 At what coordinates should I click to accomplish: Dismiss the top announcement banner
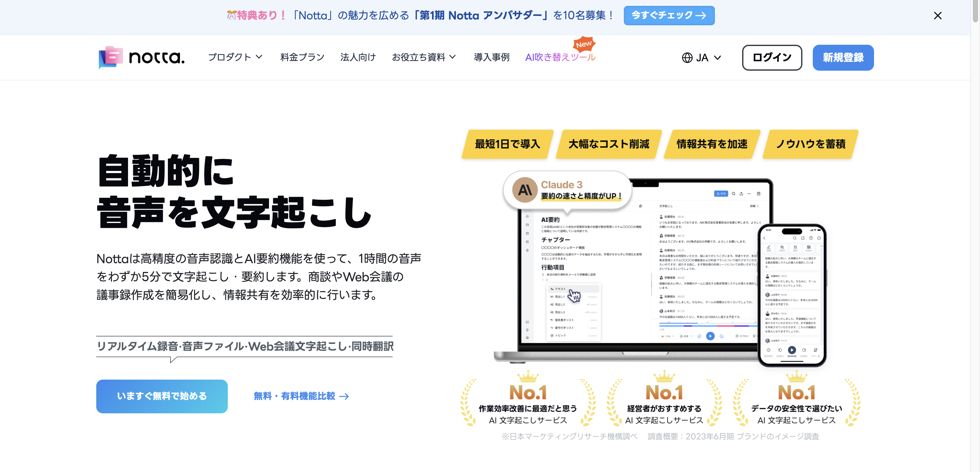(938, 16)
